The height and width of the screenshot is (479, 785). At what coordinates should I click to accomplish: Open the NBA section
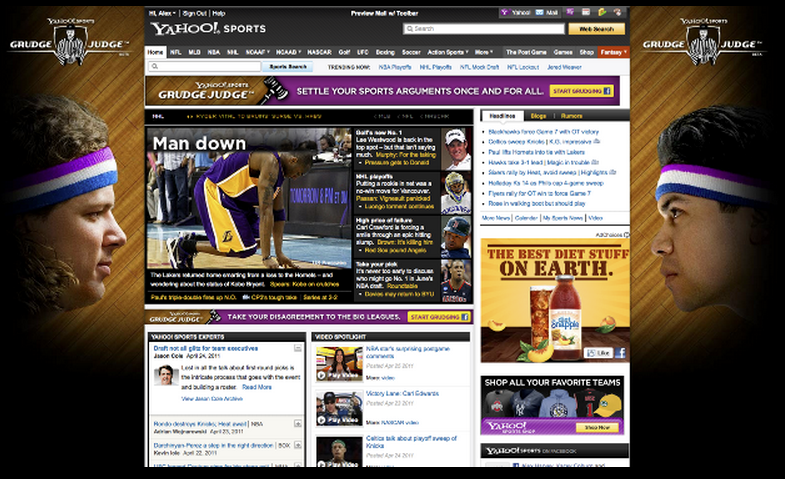[214, 52]
